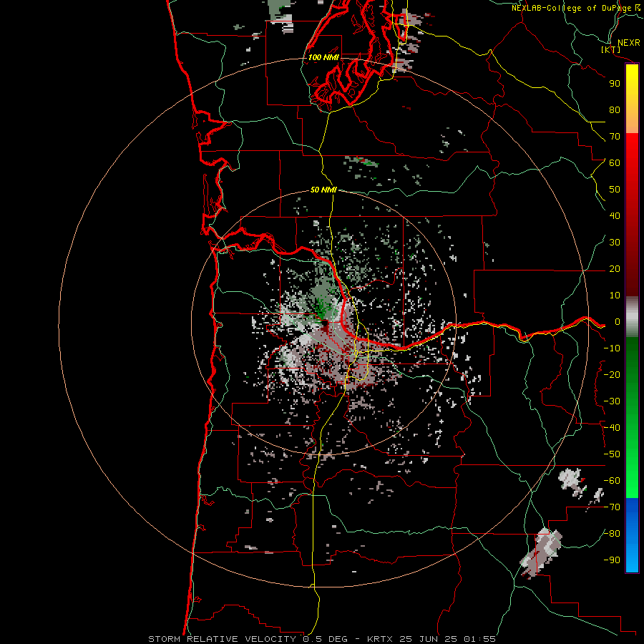Viewport: 644px width, 644px height.
Task: Click the -30 value on the velocity scale
Action: 612,401
